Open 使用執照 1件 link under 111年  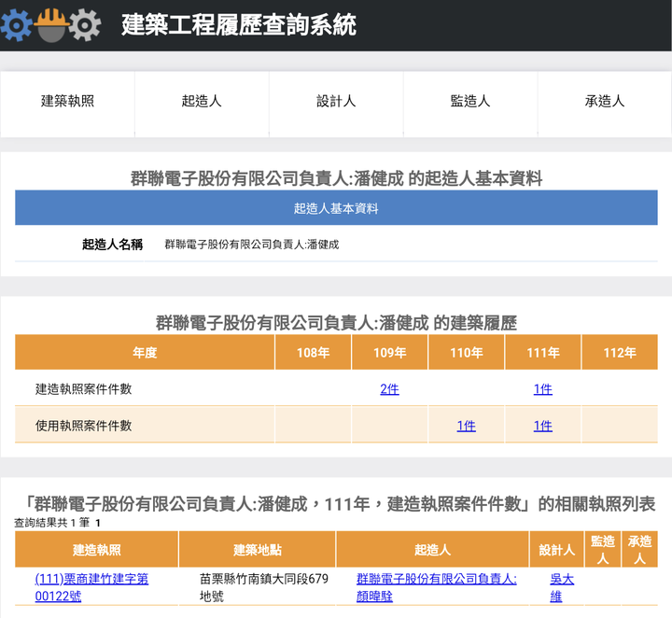pyautogui.click(x=542, y=426)
